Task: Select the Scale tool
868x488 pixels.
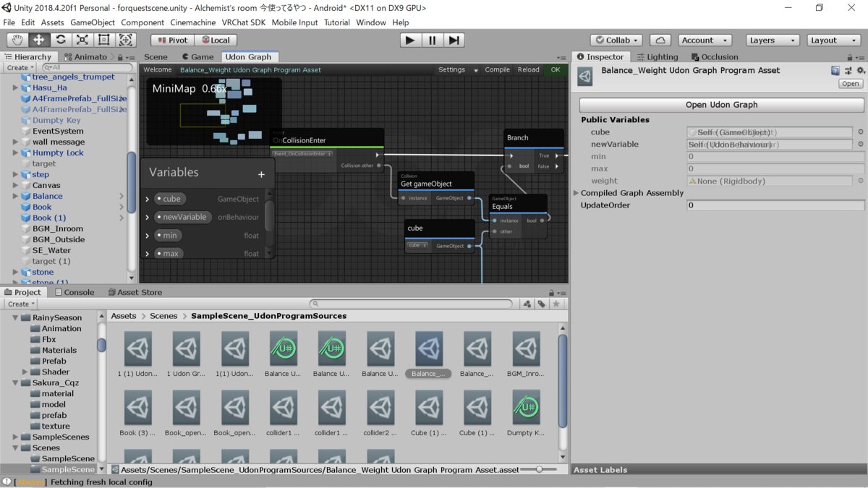Action: click(x=82, y=40)
